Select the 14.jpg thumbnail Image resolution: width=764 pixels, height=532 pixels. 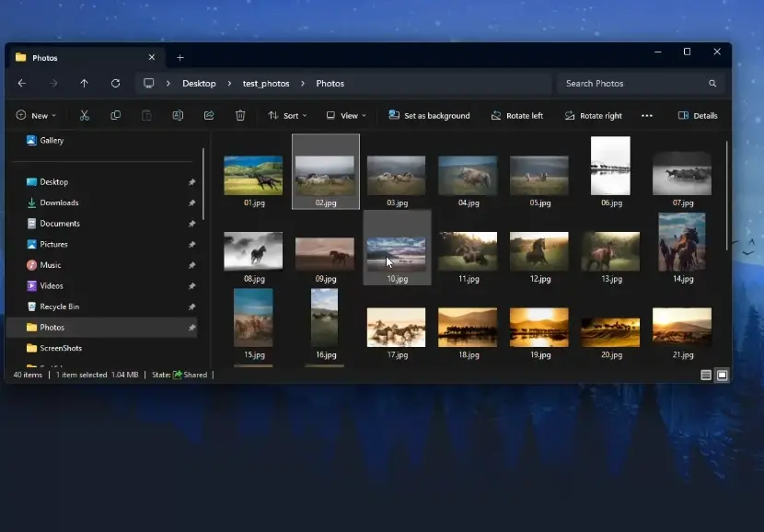[x=681, y=242]
